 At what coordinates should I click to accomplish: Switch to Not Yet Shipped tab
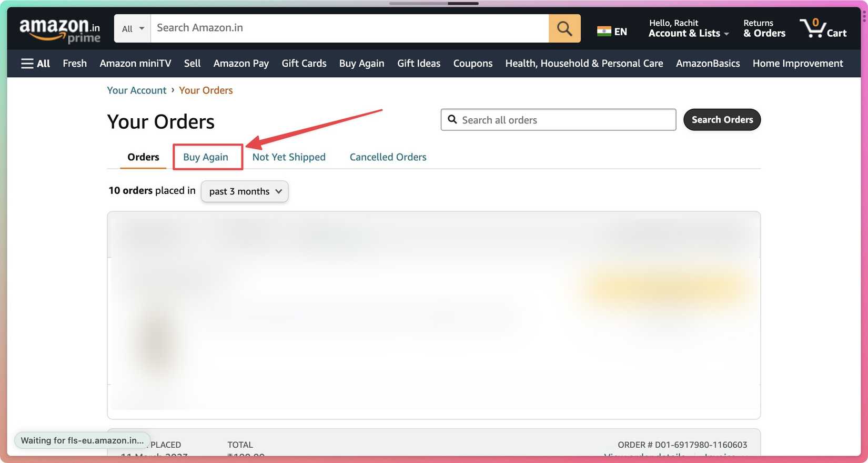(289, 157)
